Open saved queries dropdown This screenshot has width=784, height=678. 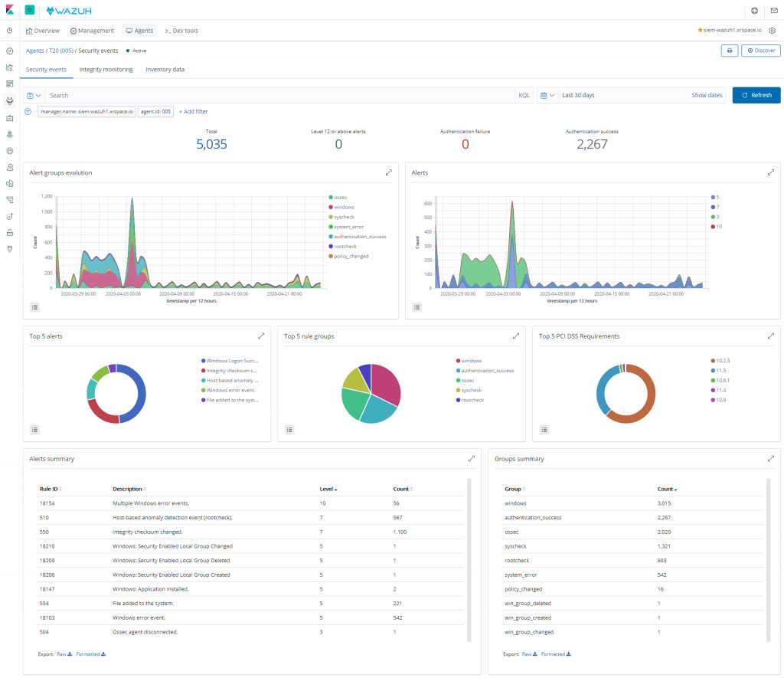34,96
